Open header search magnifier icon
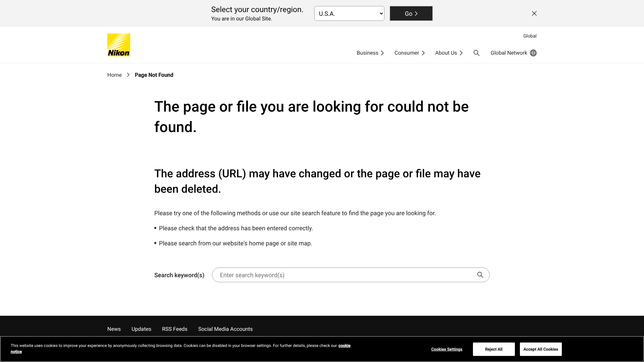This screenshot has width=644, height=362. (x=476, y=53)
